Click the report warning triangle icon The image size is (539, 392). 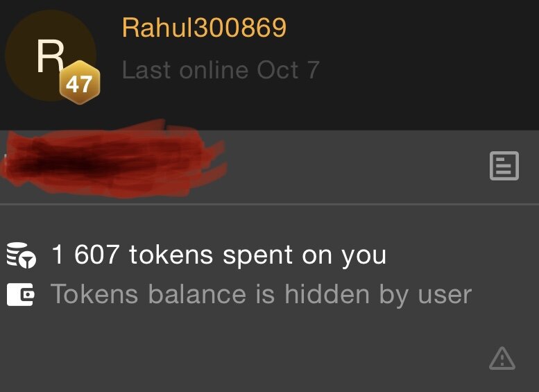[x=502, y=358]
